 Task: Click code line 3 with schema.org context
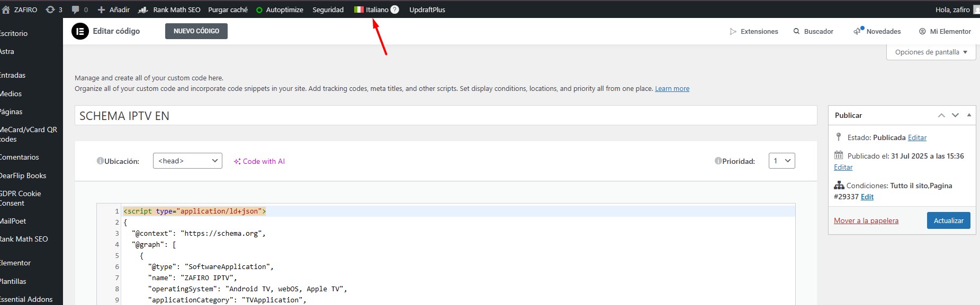199,233
